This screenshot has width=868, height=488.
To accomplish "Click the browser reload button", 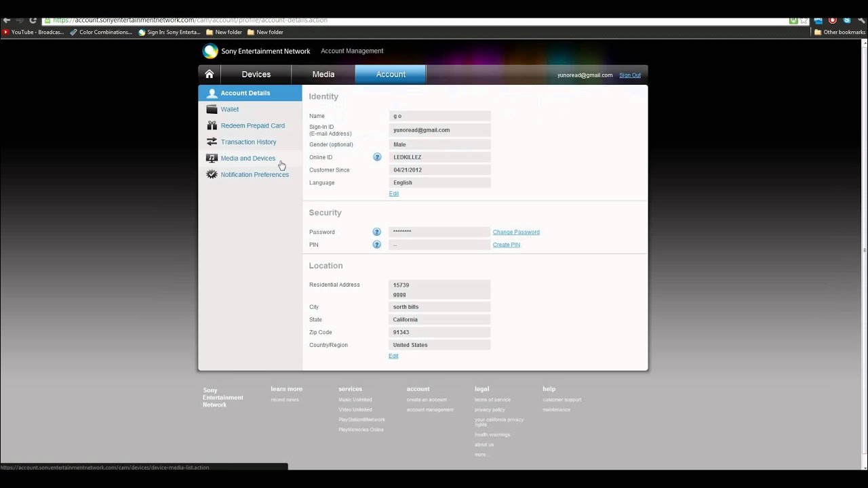I will (33, 20).
